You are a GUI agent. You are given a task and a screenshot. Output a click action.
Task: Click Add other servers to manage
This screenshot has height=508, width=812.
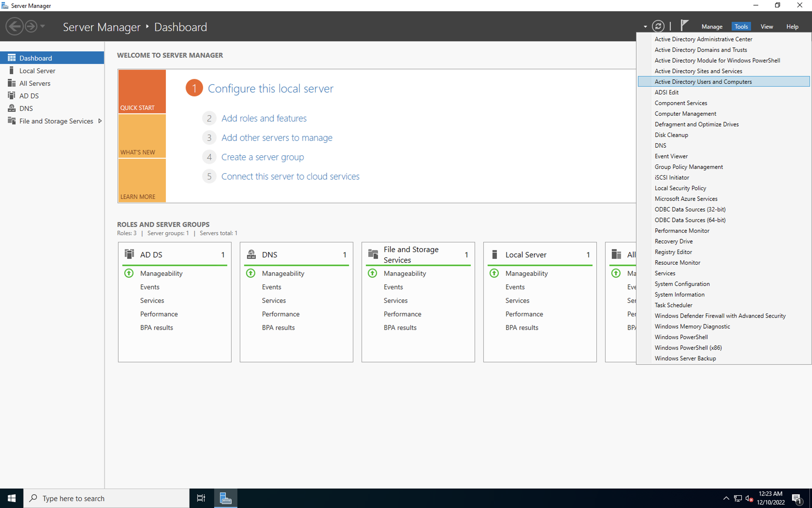click(277, 138)
